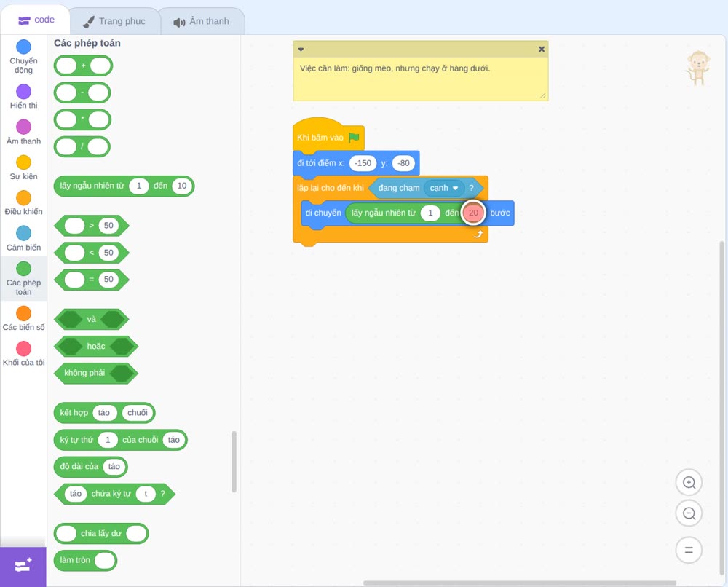Select the Âm thanh category circle
The width and height of the screenshot is (728, 587).
click(24, 126)
